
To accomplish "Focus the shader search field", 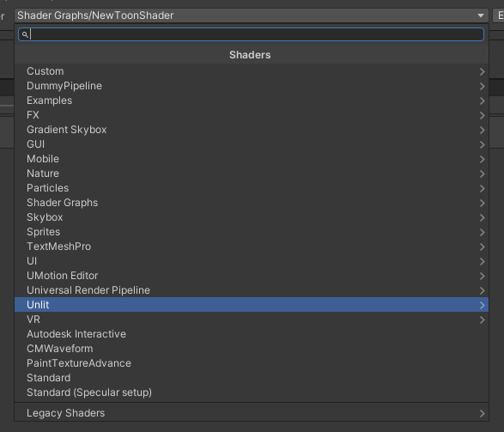I will point(251,34).
